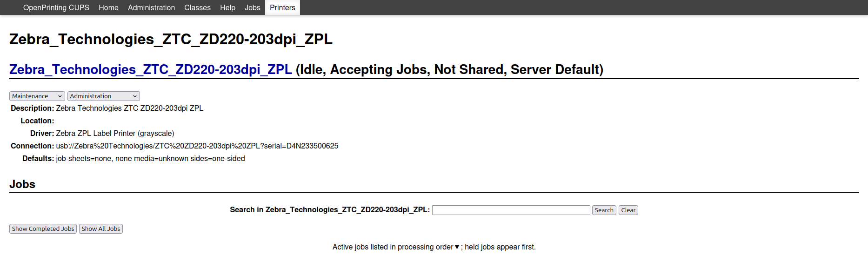Click the descending sort arrow for processing order
This screenshot has height=256, width=868.
pyautogui.click(x=457, y=247)
